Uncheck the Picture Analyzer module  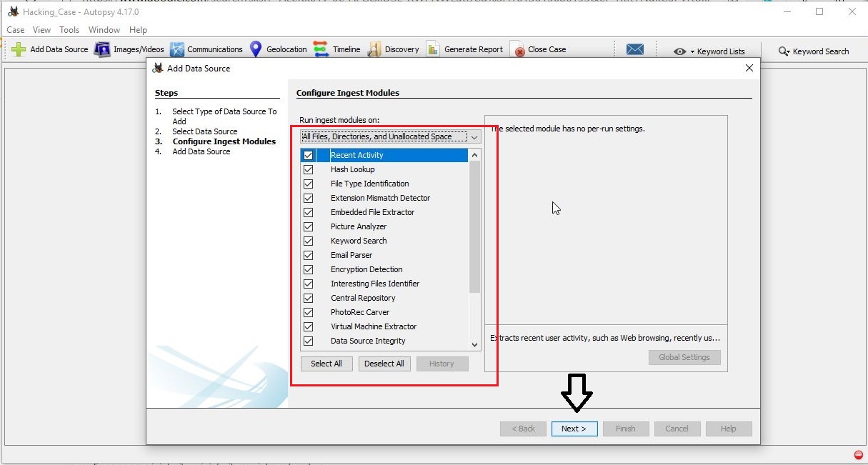308,226
